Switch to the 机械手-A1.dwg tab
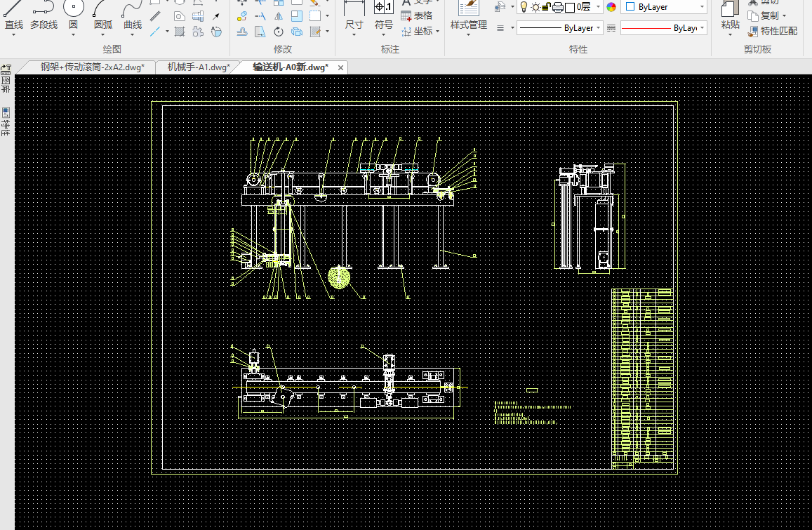Image resolution: width=812 pixels, height=530 pixels. [x=198, y=67]
